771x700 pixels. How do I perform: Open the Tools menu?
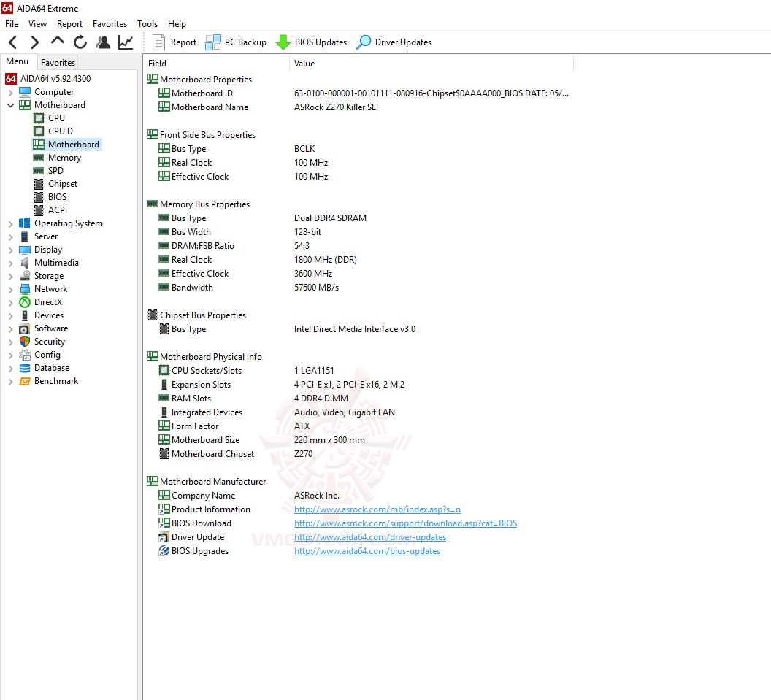point(147,23)
